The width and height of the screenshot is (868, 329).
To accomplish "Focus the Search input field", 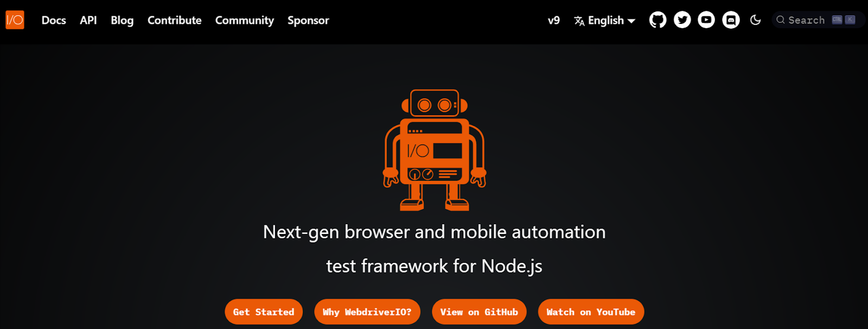I will click(x=818, y=20).
